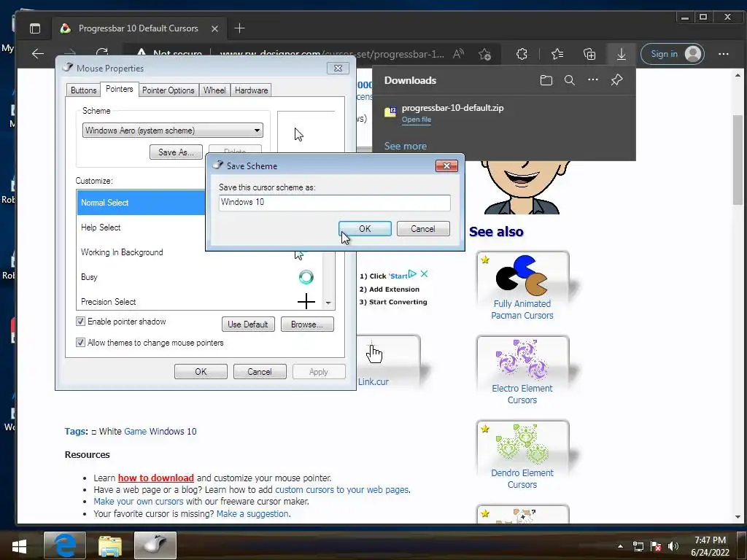This screenshot has width=747, height=560.
Task: Click Make a suggestion link
Action: click(252, 514)
